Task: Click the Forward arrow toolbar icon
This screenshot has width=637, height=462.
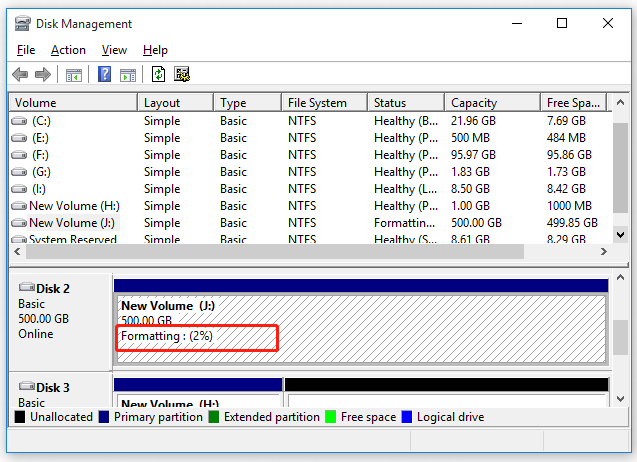Action: pyautogui.click(x=43, y=74)
